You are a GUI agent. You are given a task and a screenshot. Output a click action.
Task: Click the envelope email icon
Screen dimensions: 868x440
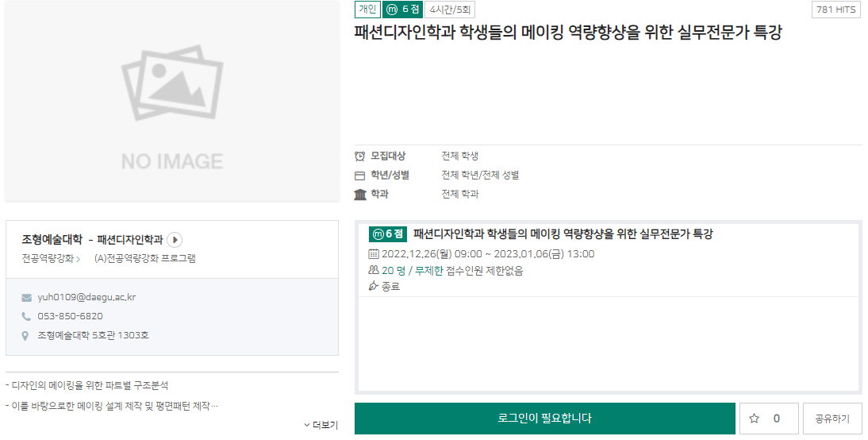pos(26,298)
